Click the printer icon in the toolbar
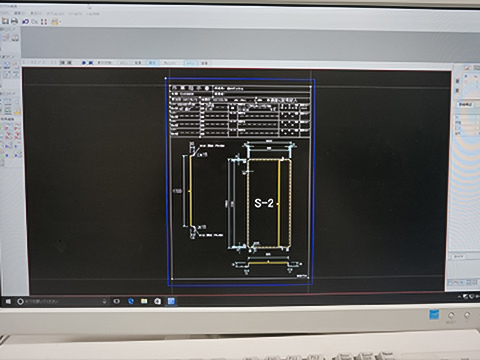Screen dimensions: 480x360 pos(14,21)
